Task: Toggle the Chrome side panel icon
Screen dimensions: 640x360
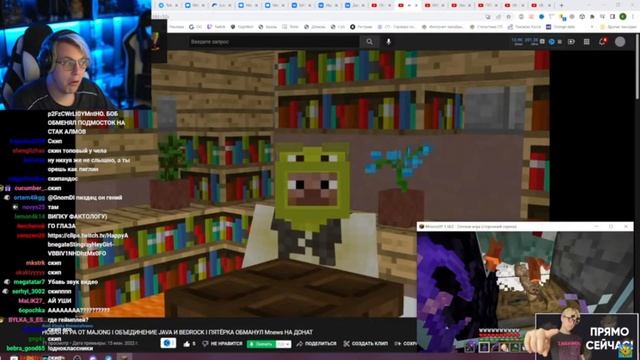Action: pyautogui.click(x=612, y=16)
